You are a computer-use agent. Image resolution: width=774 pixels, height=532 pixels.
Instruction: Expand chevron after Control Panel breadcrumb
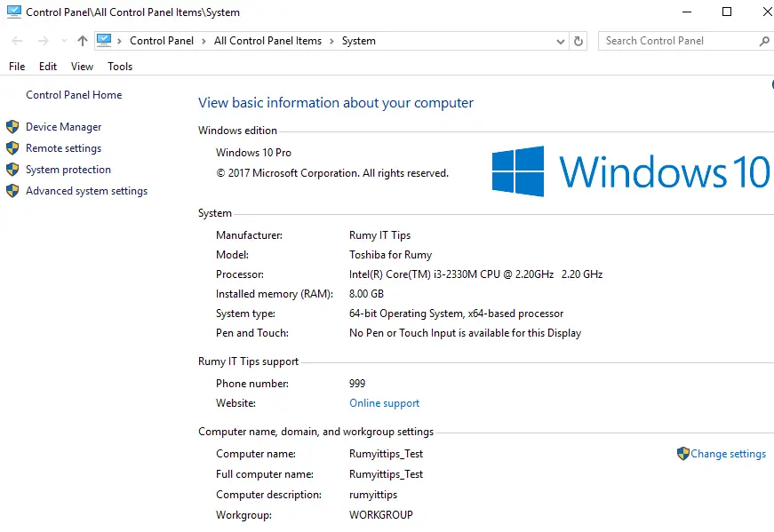pyautogui.click(x=203, y=42)
